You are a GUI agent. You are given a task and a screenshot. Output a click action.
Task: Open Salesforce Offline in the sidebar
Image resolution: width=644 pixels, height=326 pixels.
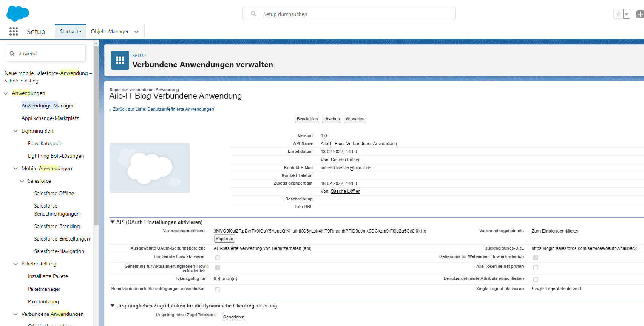pyautogui.click(x=54, y=194)
